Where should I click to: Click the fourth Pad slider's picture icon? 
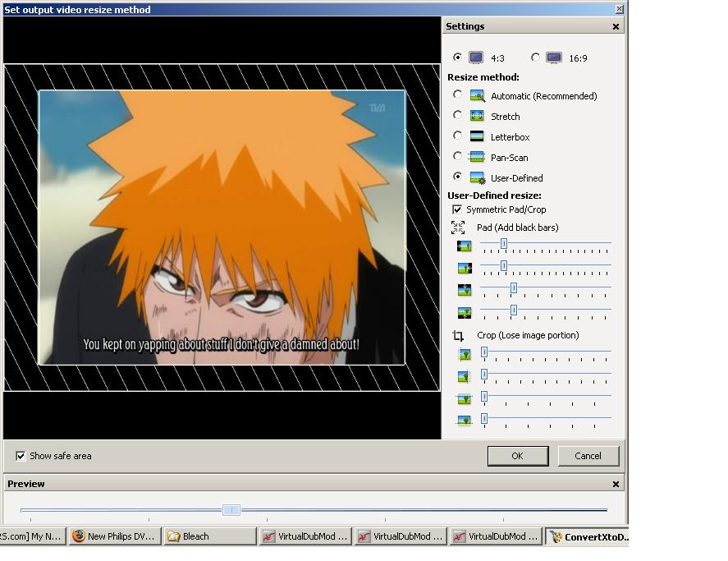point(465,312)
